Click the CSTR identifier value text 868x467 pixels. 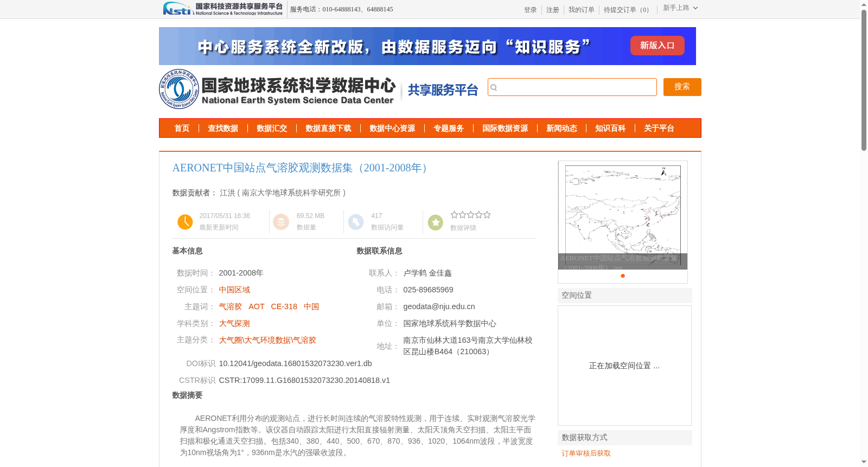click(x=304, y=380)
